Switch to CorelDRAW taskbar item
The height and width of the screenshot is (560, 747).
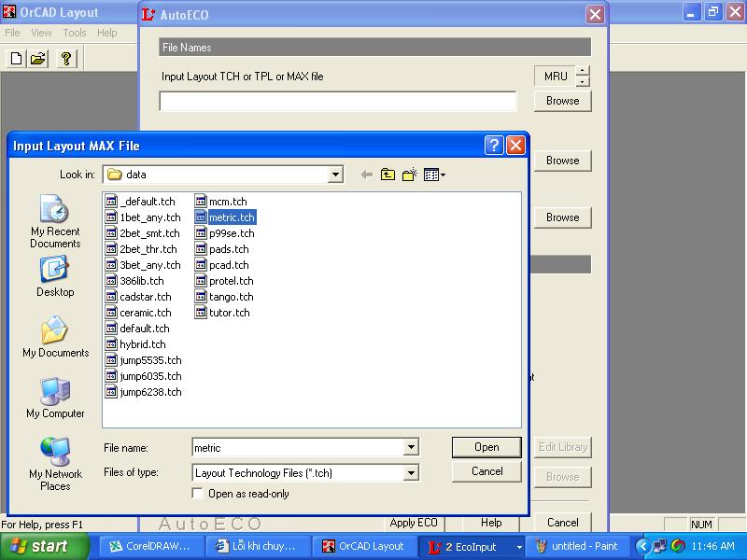click(151, 547)
